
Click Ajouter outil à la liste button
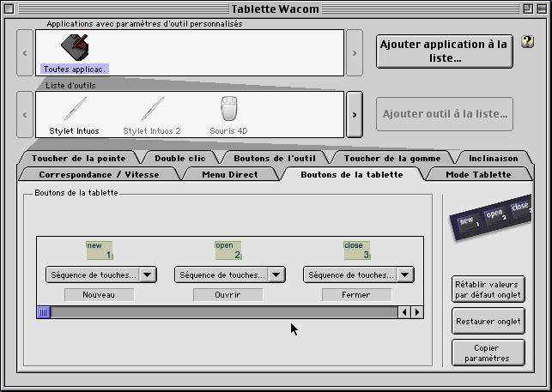(x=445, y=114)
